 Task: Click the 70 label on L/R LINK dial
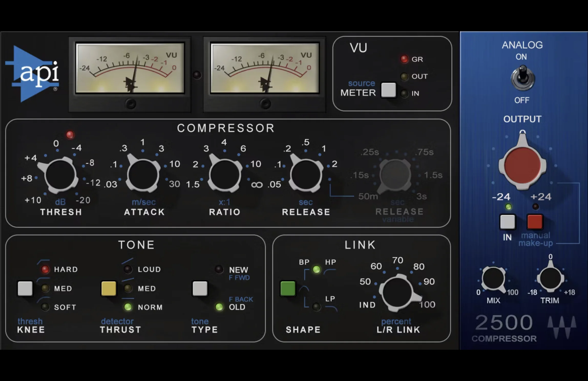[x=398, y=260]
